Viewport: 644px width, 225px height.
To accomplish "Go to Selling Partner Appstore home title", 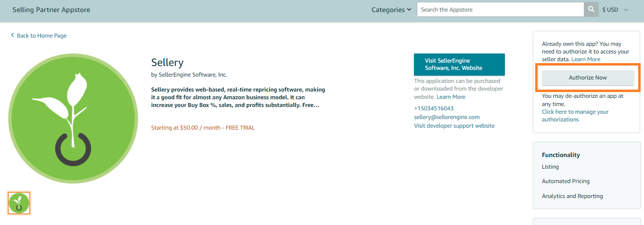I will [x=51, y=10].
